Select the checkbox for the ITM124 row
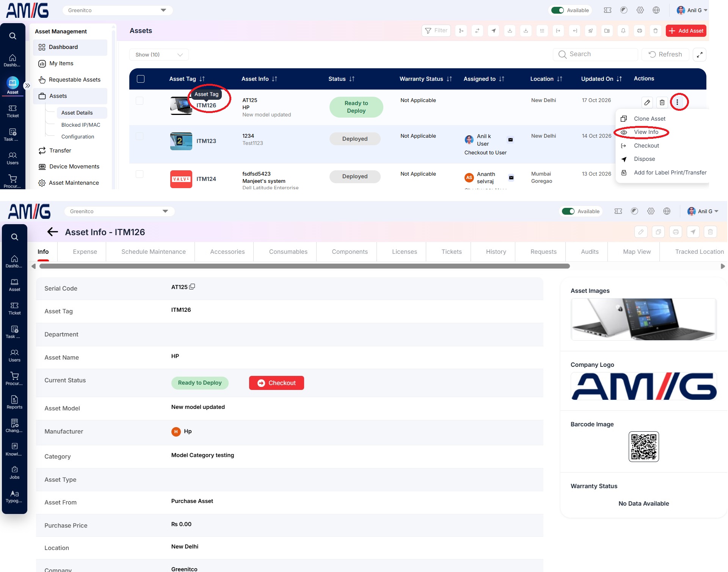 [x=140, y=174]
